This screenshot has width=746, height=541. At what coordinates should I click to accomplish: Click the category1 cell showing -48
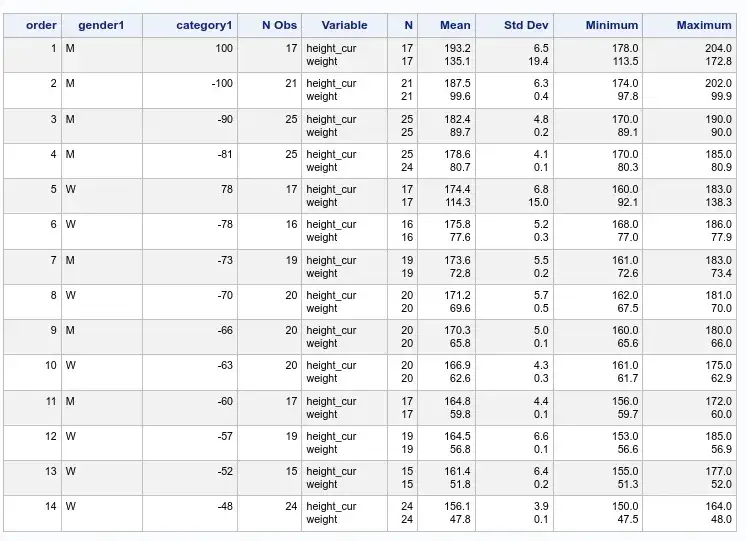click(224, 506)
